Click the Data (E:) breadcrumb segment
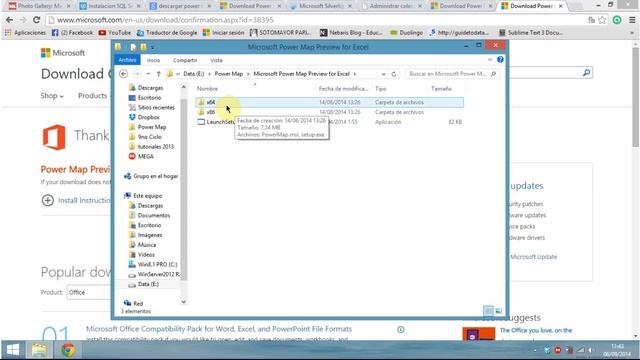Screen dimensions: 640x360 coord(193,74)
